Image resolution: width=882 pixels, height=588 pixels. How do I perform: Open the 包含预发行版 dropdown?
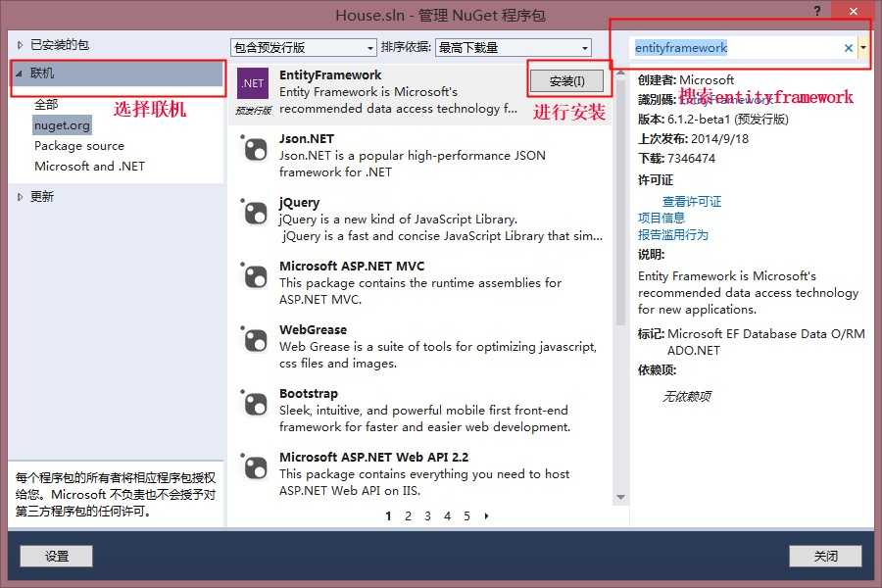coord(304,48)
